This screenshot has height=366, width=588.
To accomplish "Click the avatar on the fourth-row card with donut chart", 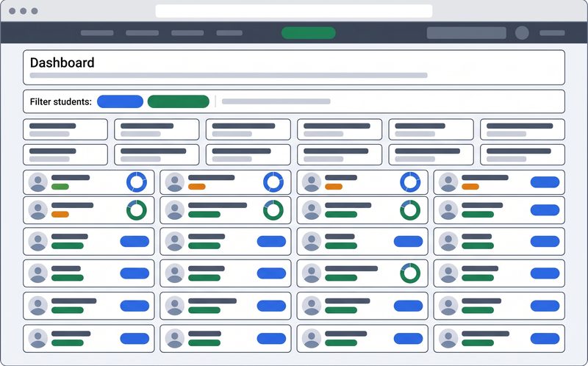I will click(x=312, y=273).
